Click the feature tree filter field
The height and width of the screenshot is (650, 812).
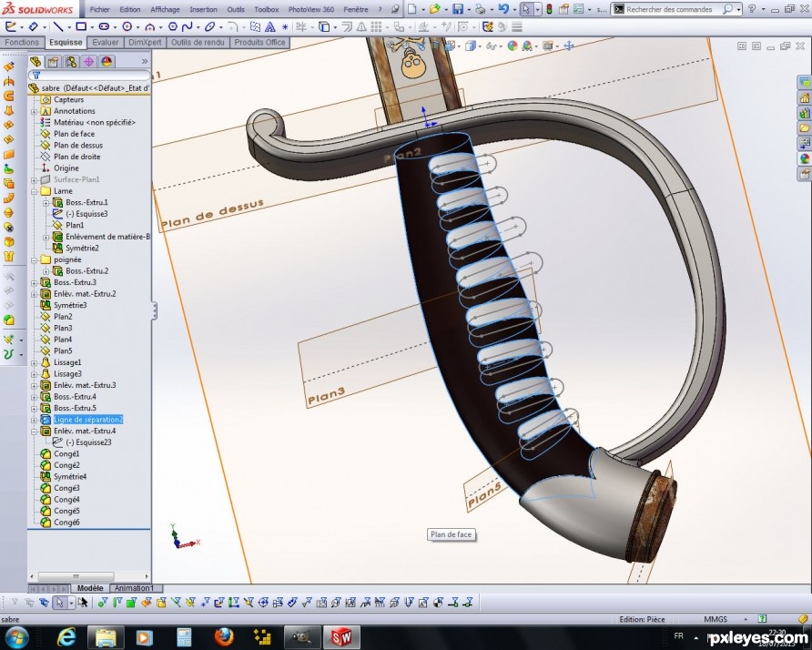click(89, 75)
